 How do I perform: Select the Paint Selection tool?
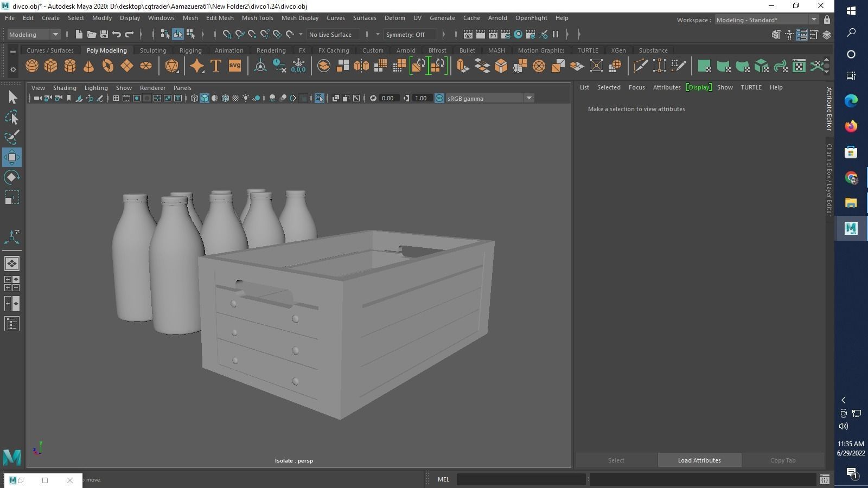click(x=12, y=137)
